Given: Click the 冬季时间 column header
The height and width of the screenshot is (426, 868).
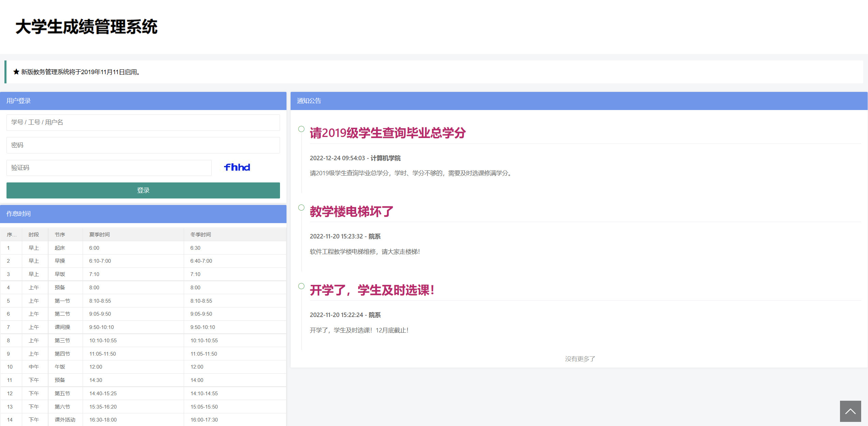Looking at the screenshot, I should pyautogui.click(x=200, y=234).
